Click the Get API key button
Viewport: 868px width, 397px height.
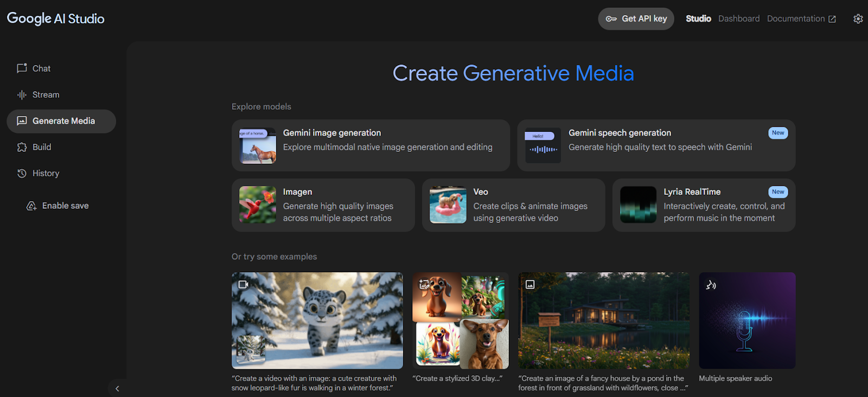636,18
